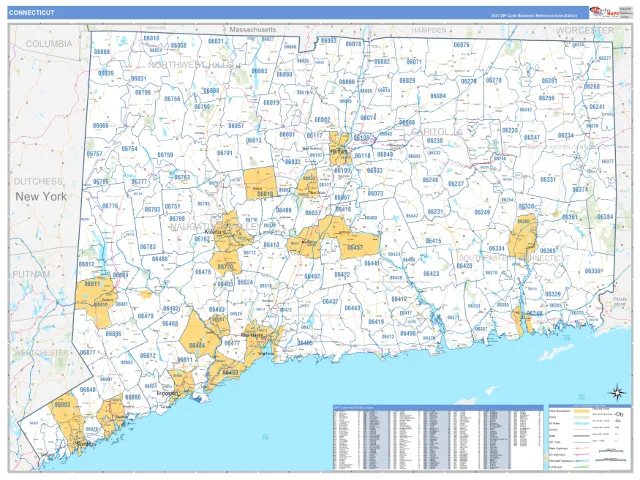The height and width of the screenshot is (480, 640).
Task: Click ZIP code 06796 label
Action: click(x=143, y=93)
